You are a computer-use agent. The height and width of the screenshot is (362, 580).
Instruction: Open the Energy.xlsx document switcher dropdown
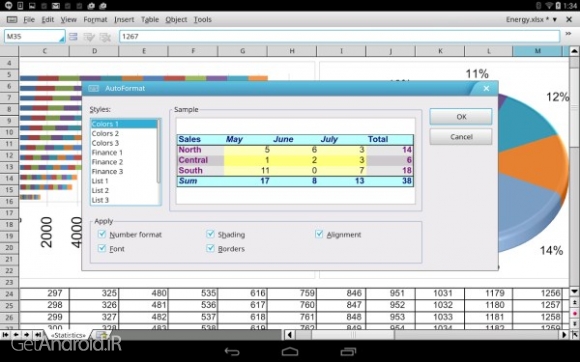[555, 20]
